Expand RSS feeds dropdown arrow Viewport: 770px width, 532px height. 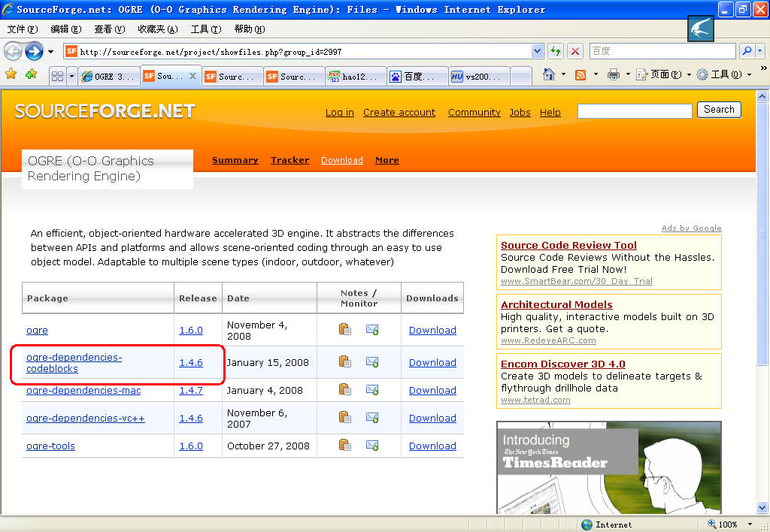pyautogui.click(x=596, y=74)
